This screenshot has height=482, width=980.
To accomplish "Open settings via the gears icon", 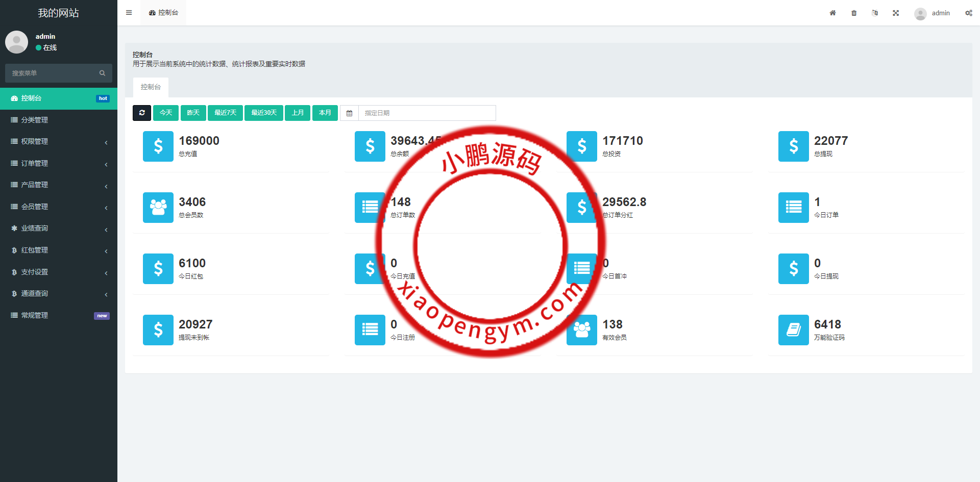I will [x=968, y=13].
